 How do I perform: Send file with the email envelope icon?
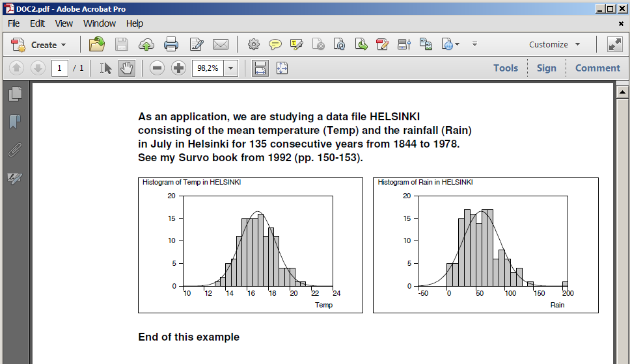click(x=221, y=44)
